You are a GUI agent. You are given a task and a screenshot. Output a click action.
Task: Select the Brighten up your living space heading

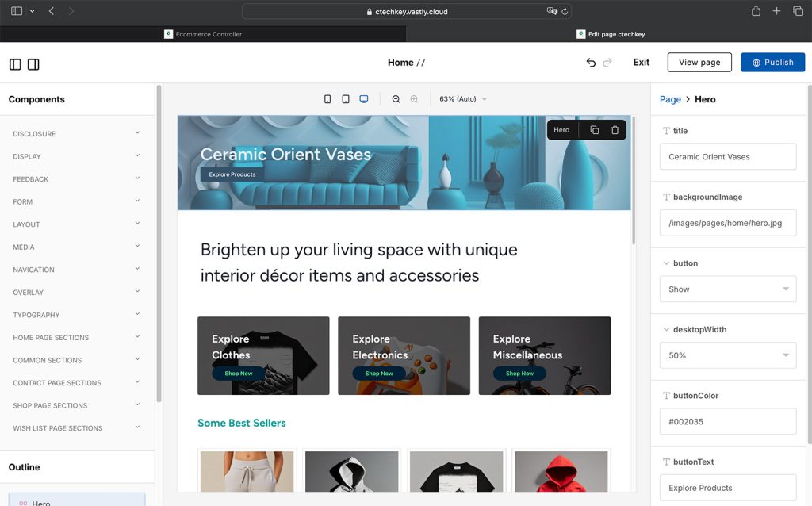tap(359, 263)
